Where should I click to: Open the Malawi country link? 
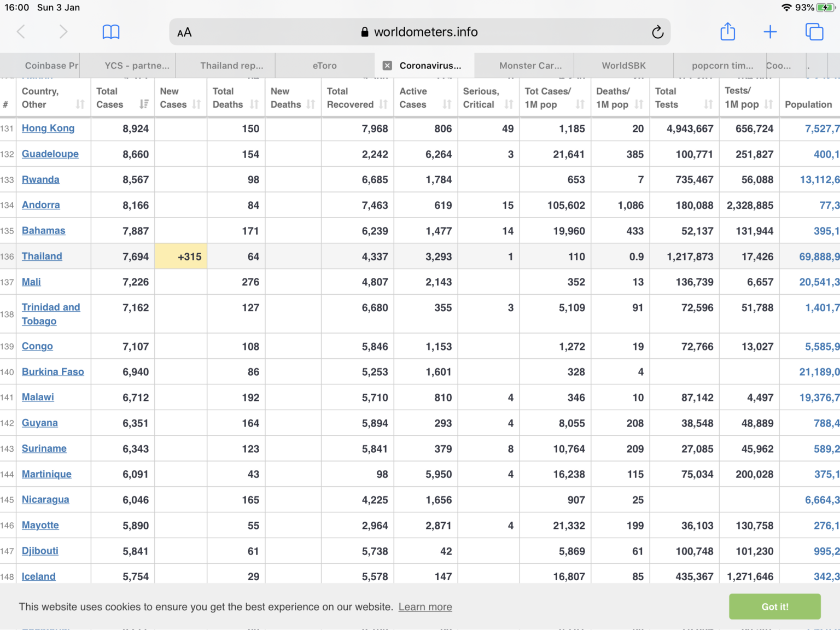(38, 397)
